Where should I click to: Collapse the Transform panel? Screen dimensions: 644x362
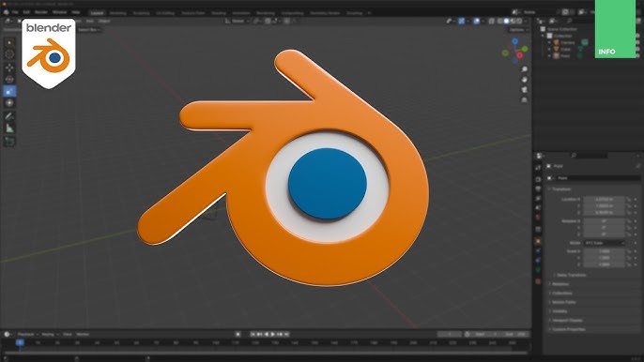(x=561, y=189)
